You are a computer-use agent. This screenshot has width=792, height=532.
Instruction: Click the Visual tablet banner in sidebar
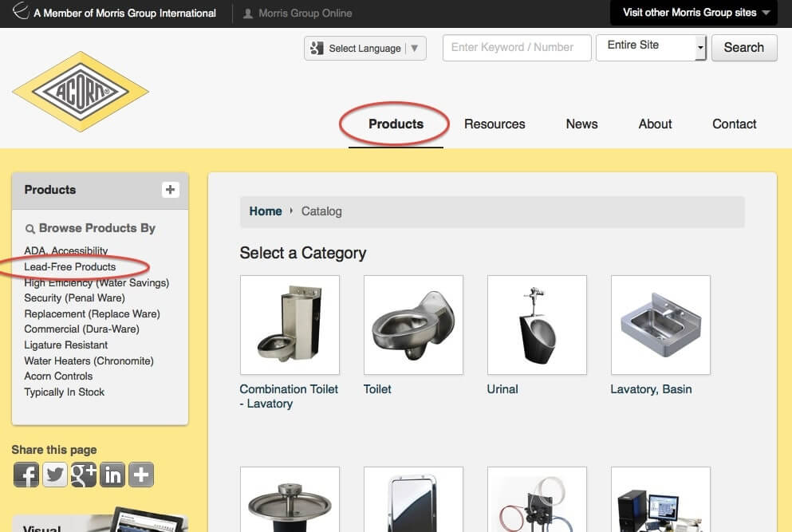click(100, 519)
